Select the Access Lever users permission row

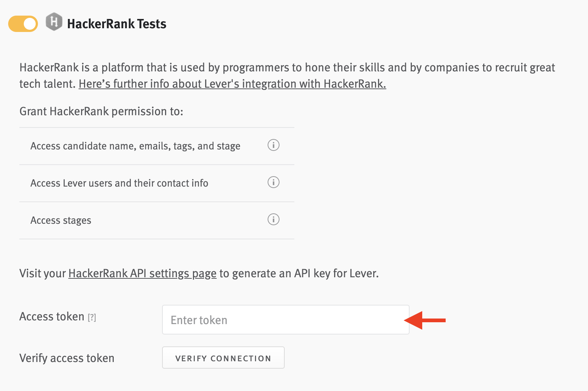coord(119,183)
